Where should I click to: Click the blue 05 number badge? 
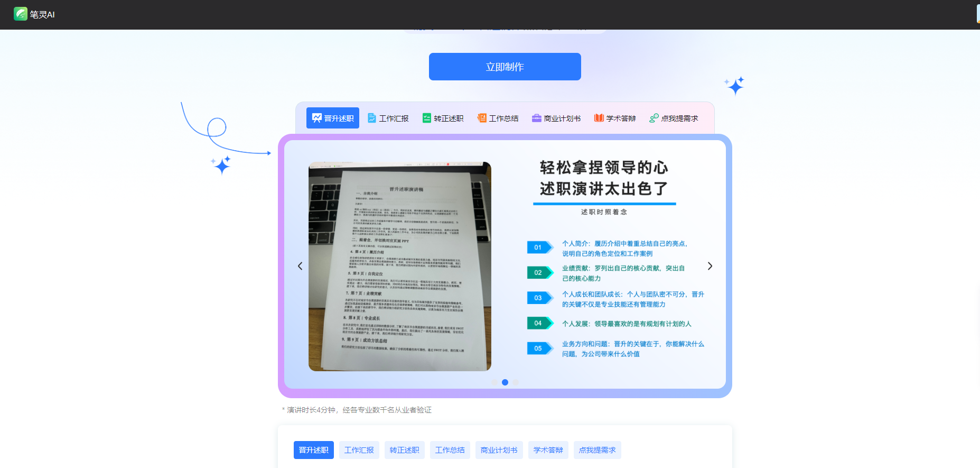540,348
